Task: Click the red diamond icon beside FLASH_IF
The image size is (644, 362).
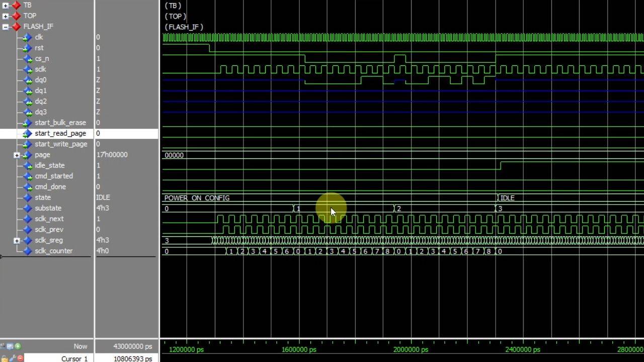Action: click(16, 27)
